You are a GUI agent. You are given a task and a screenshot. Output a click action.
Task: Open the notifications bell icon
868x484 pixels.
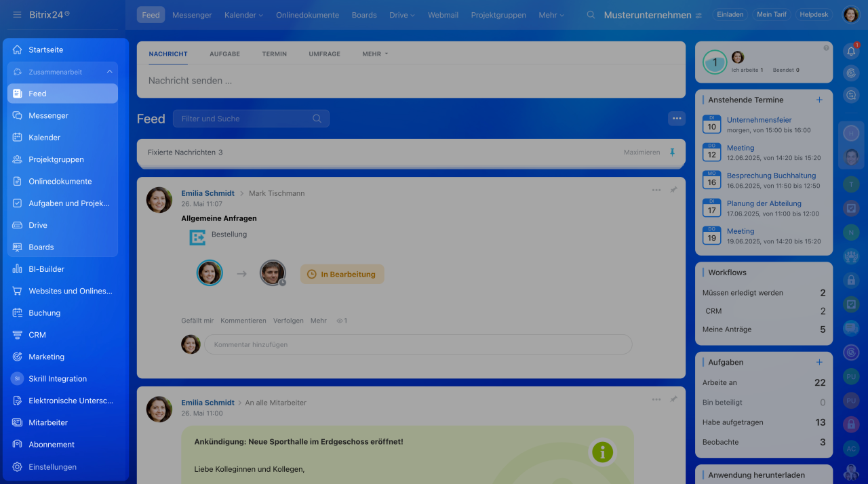[851, 51]
